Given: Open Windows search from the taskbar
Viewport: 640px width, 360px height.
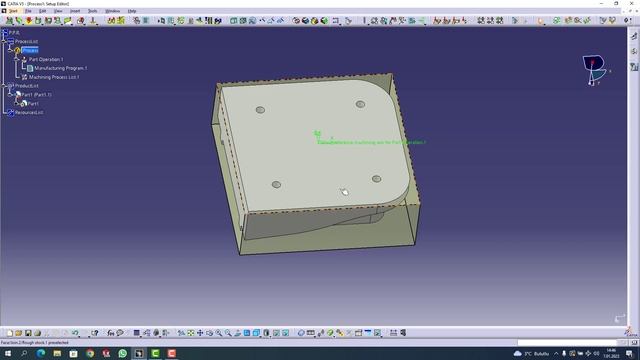Looking at the screenshot, I should [x=24, y=353].
